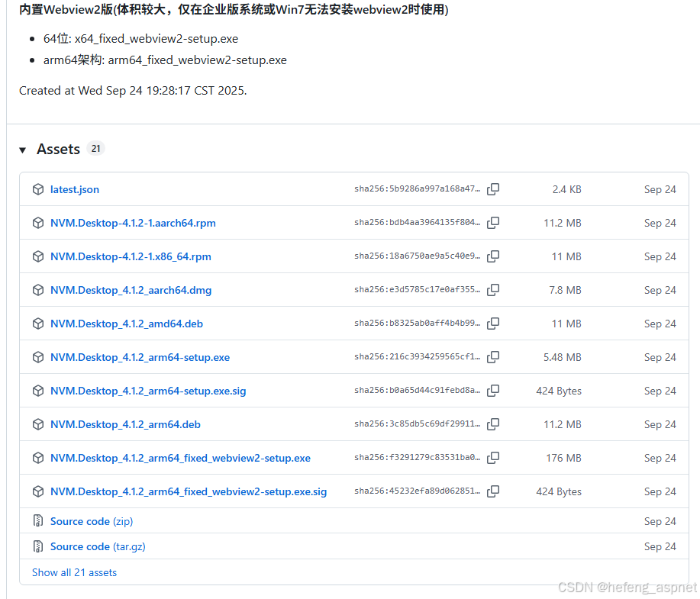This screenshot has width=700, height=599.
Task: Click package icon beside latest.json
Action: [38, 189]
